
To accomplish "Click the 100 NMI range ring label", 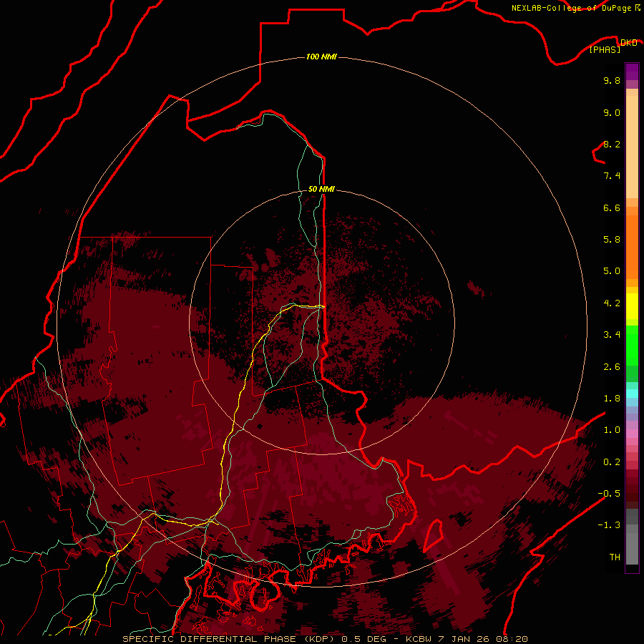I will pyautogui.click(x=321, y=57).
